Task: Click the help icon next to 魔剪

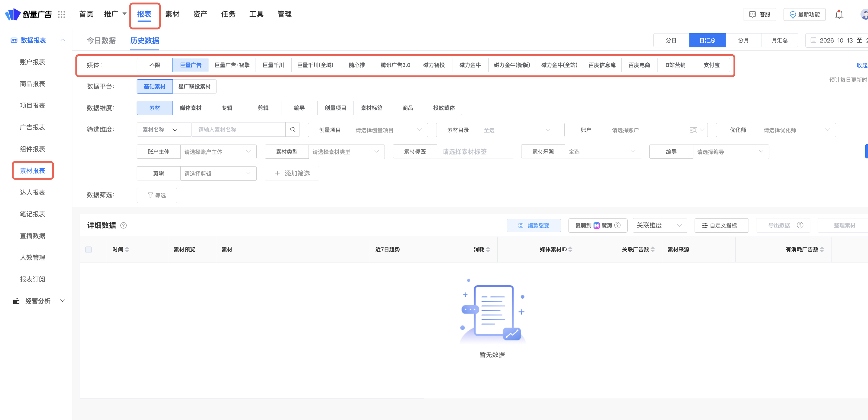Action: point(617,225)
